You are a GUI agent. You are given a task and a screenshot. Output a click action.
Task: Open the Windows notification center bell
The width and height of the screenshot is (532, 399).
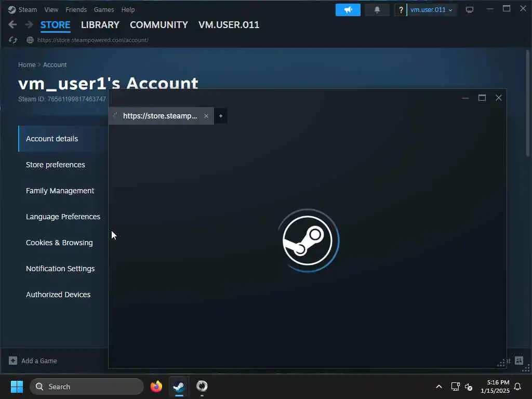pos(518,387)
